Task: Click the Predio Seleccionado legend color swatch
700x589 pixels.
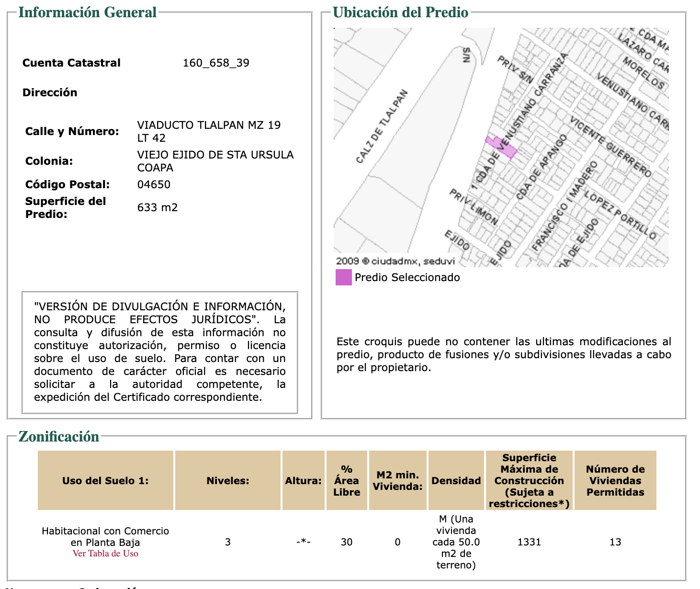Action: [344, 278]
